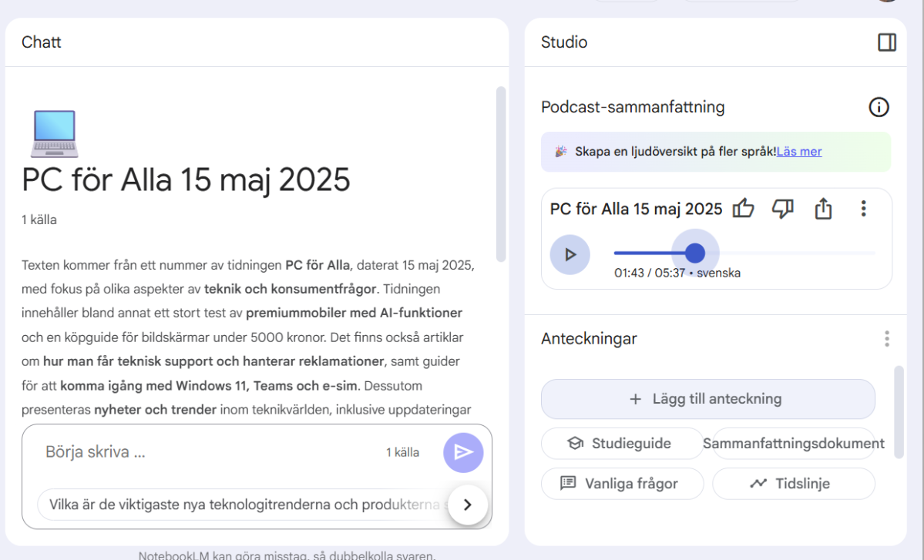
Task: Click the Lägg till anteckning button
Action: (x=707, y=399)
